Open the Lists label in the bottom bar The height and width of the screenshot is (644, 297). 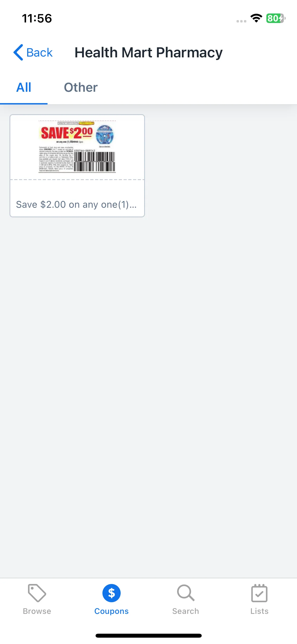(260, 611)
